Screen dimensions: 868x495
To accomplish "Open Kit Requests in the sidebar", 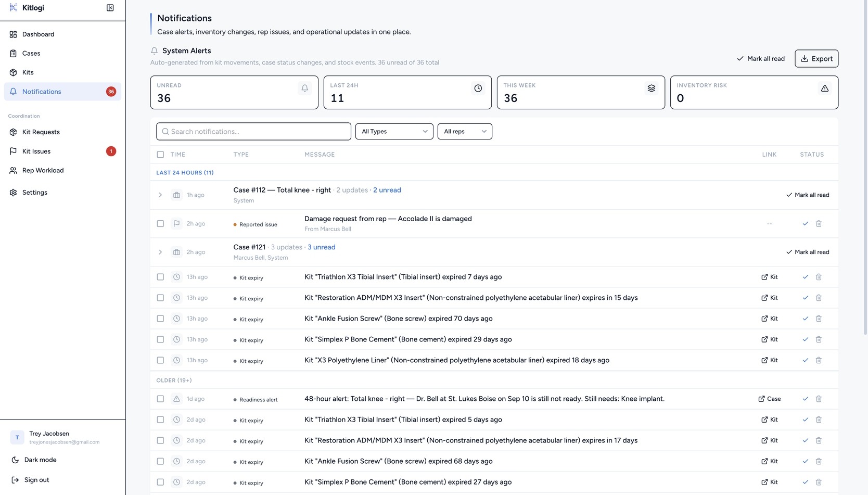I will pos(62,132).
